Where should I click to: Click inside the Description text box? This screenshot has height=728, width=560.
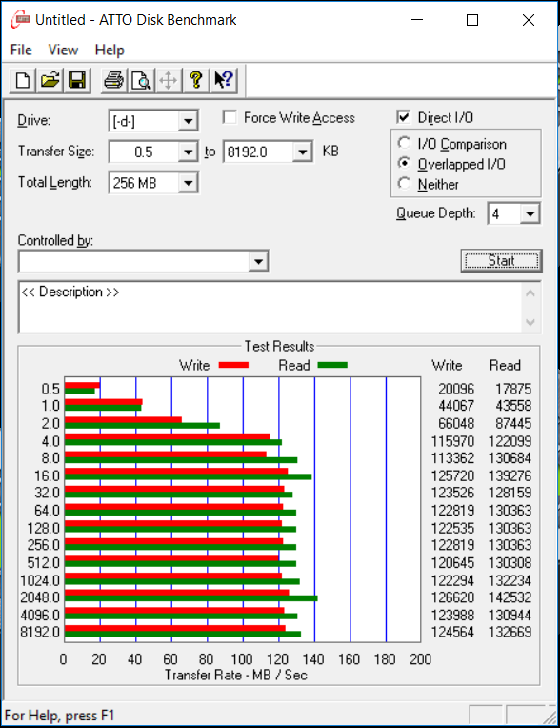(271, 307)
